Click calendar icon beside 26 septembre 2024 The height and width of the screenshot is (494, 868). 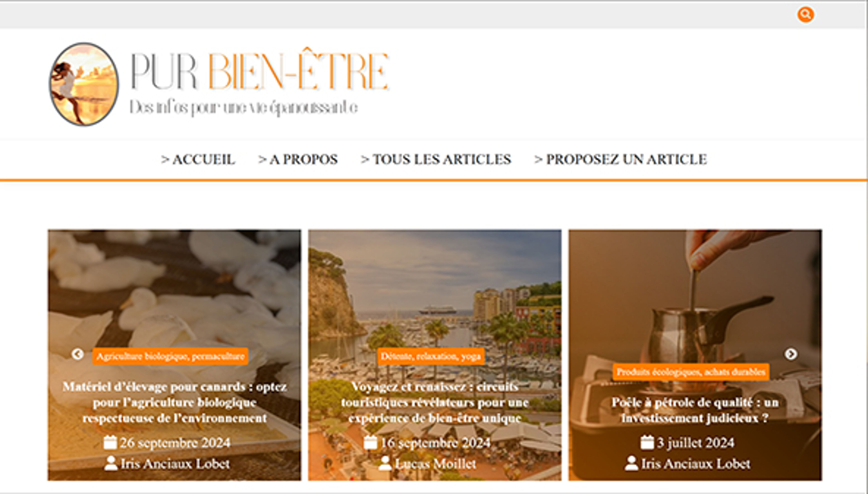[x=110, y=442]
